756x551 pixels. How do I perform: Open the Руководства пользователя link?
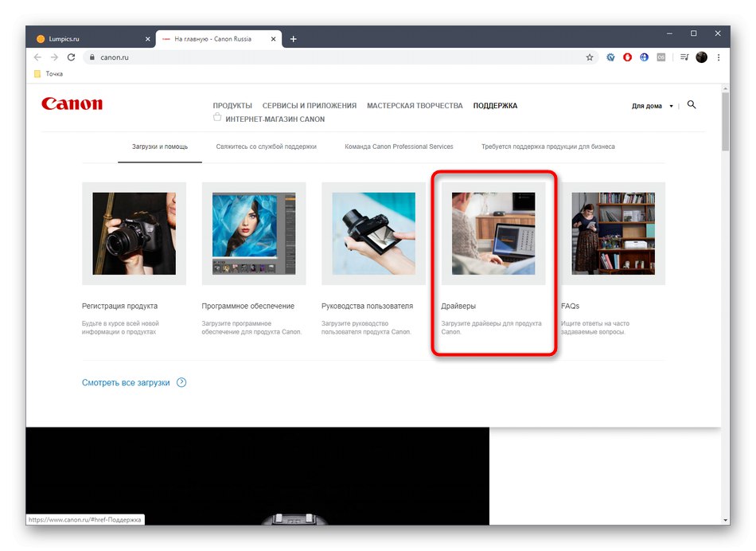coord(367,306)
